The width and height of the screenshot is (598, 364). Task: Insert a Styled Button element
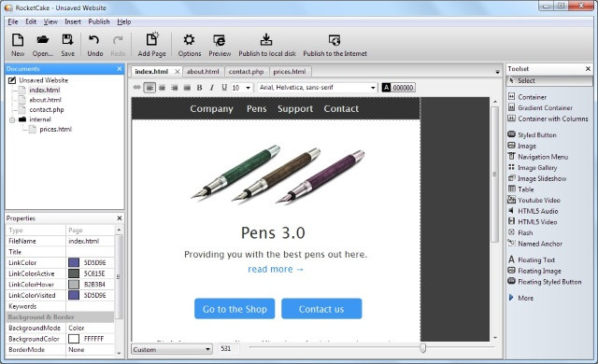click(532, 134)
